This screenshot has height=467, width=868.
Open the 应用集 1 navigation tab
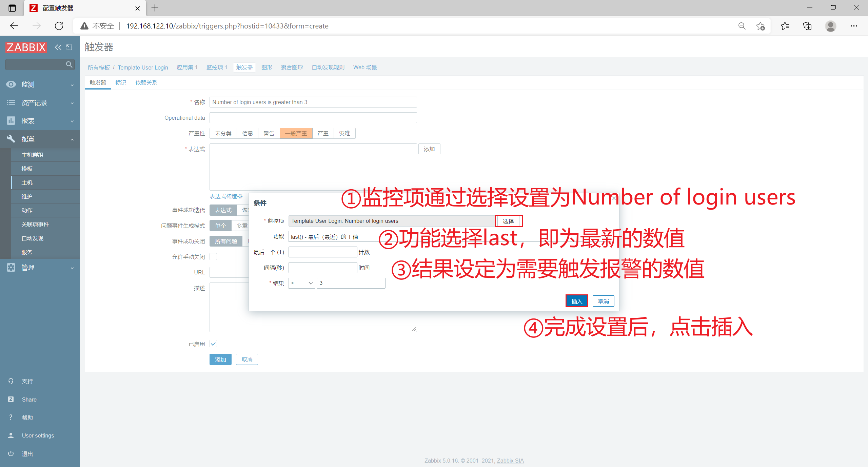pos(187,67)
